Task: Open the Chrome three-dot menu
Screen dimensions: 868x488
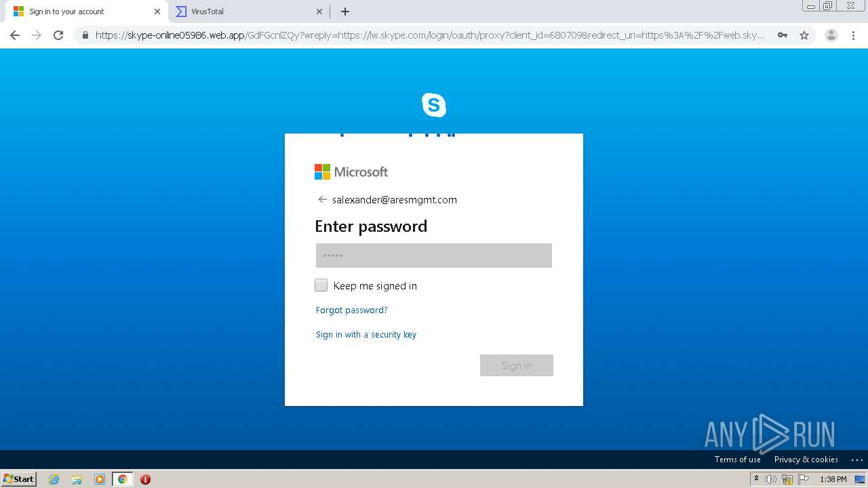Action: [853, 35]
